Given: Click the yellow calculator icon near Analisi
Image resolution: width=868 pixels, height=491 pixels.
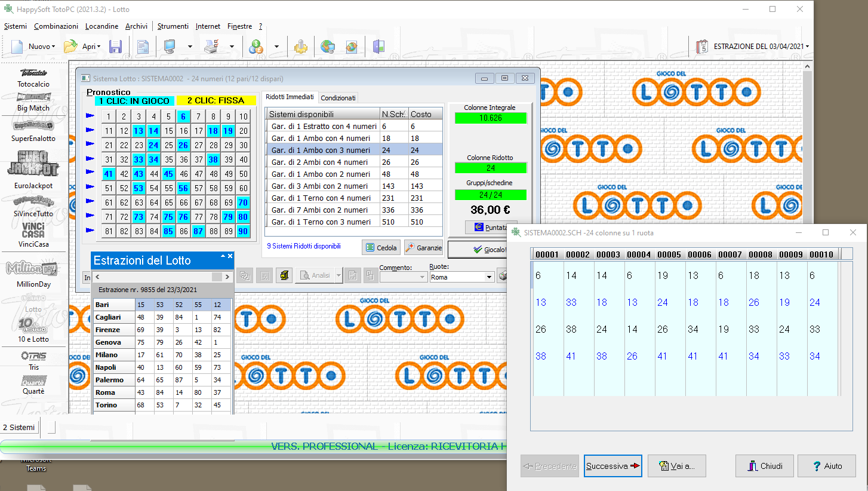Looking at the screenshot, I should pos(284,275).
